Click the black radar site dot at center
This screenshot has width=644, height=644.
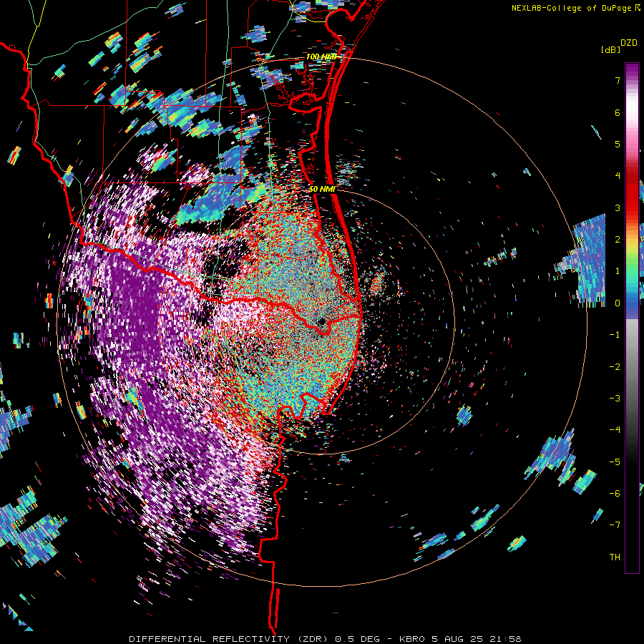click(321, 322)
